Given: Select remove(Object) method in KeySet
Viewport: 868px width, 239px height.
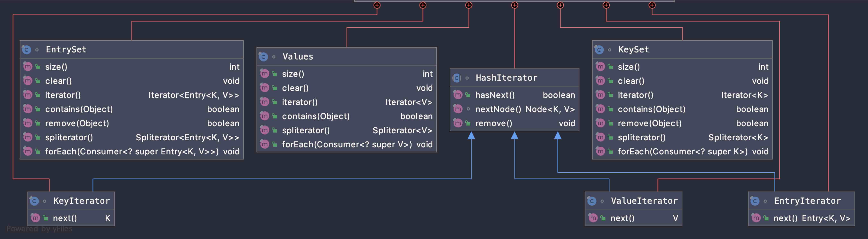Looking at the screenshot, I should coord(649,123).
